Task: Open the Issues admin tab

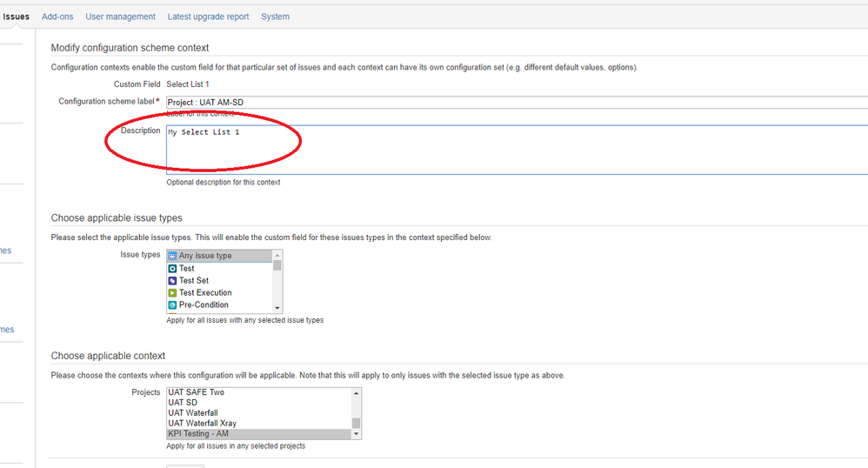Action: (16, 17)
